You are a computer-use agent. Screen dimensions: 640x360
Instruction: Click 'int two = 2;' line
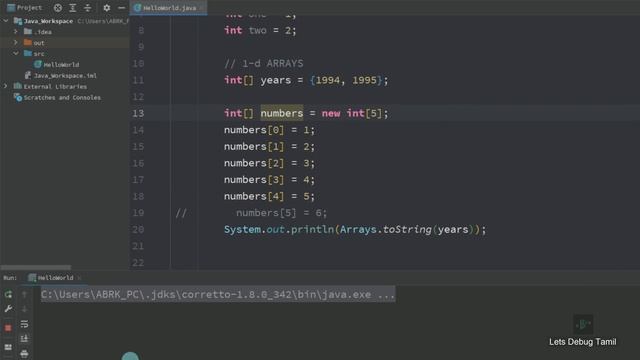click(260, 30)
